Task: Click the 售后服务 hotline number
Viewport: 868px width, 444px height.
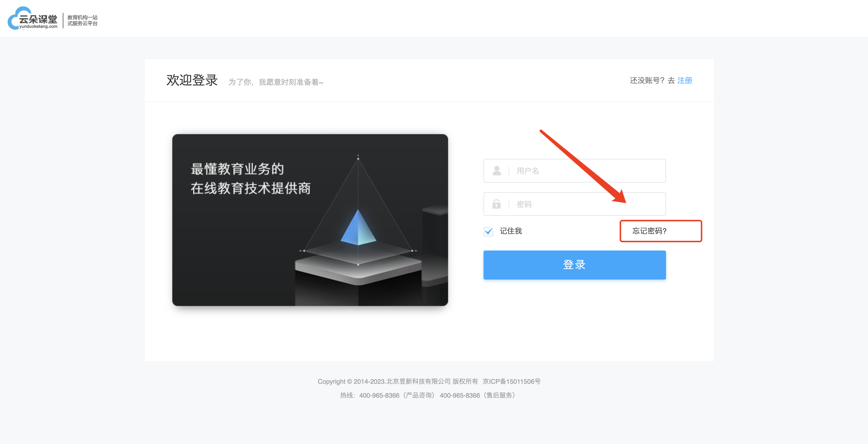Action: (x=460, y=395)
